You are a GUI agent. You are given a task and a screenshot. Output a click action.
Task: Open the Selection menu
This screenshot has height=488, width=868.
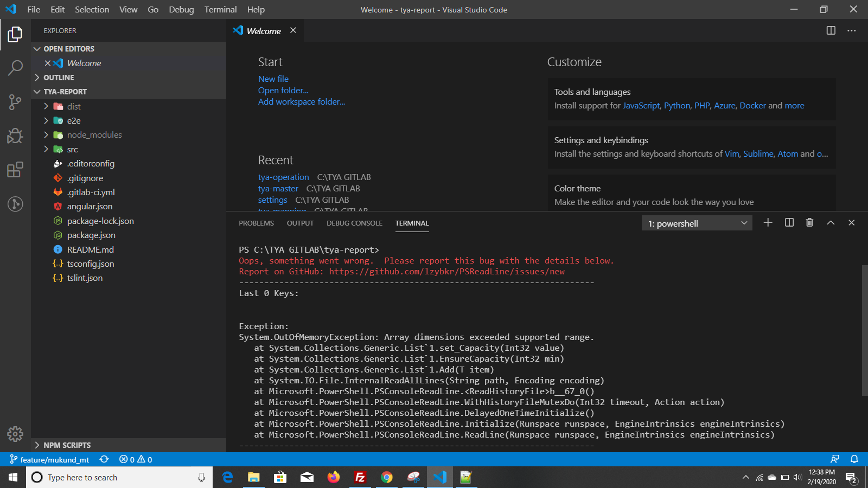click(x=92, y=9)
